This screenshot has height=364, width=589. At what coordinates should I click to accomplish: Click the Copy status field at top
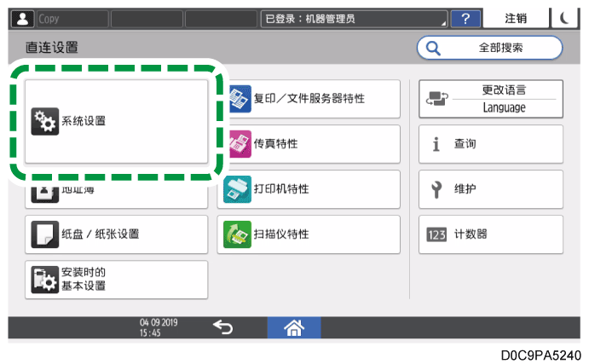coord(72,19)
